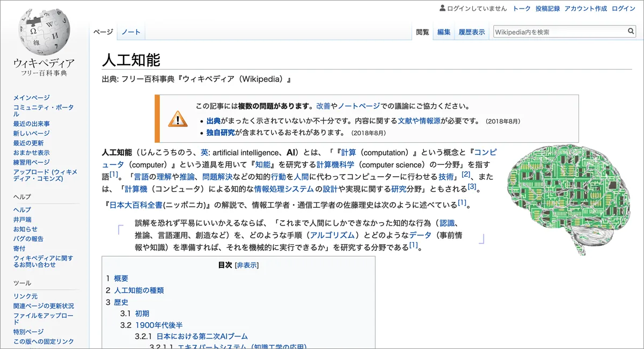
Task: Jump to section 3.1 初期
Action: pos(142,314)
